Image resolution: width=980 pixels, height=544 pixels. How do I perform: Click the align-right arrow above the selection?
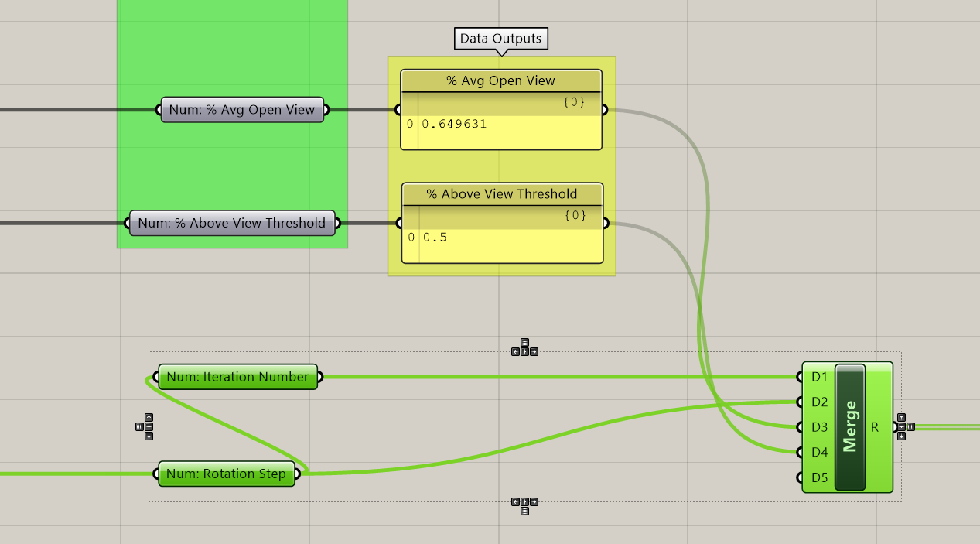534,351
